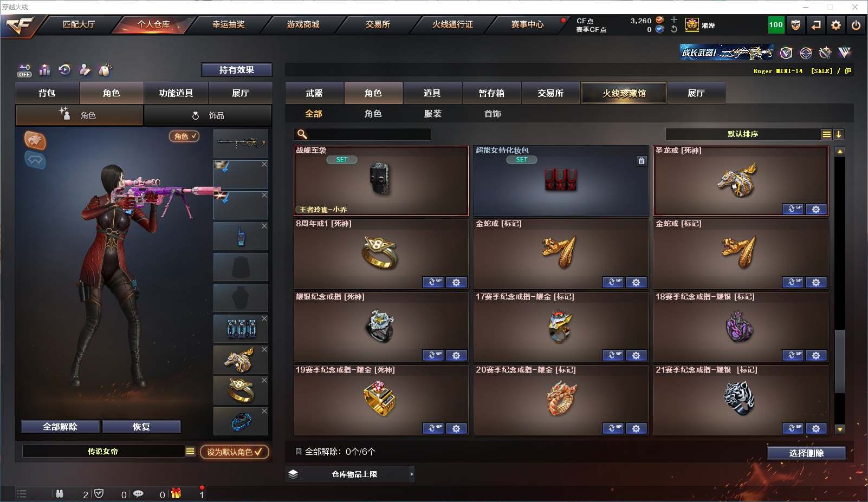Toggle the key OFF switch icon

pos(24,70)
